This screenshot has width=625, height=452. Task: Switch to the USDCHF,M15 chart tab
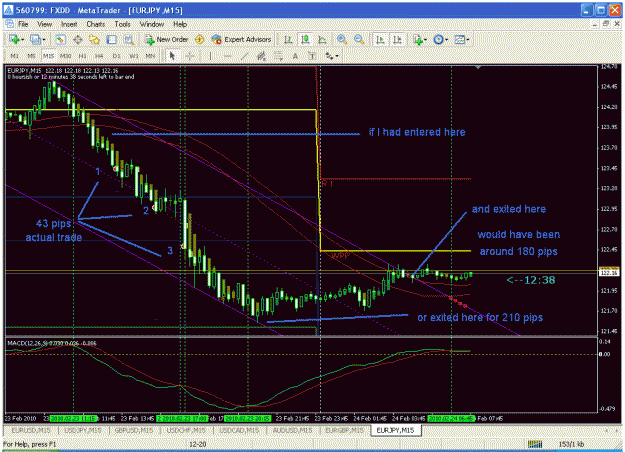[x=186, y=430]
